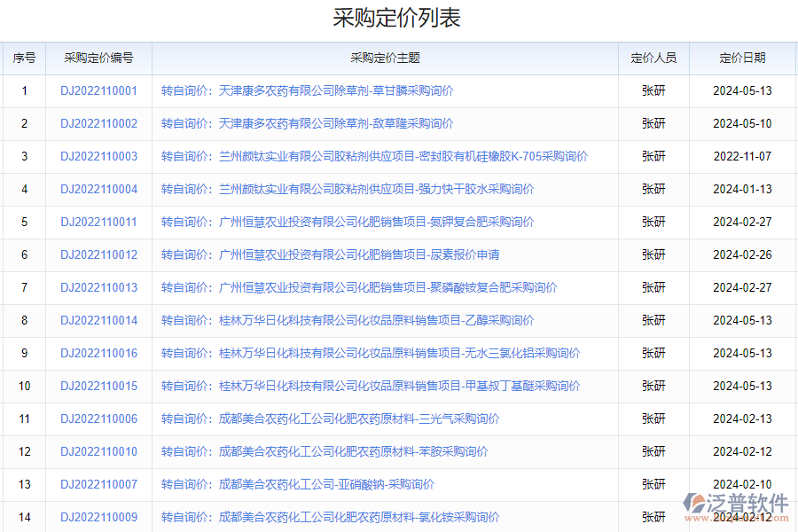Click the 采购定价编号 column header
The image size is (798, 532).
(x=98, y=58)
